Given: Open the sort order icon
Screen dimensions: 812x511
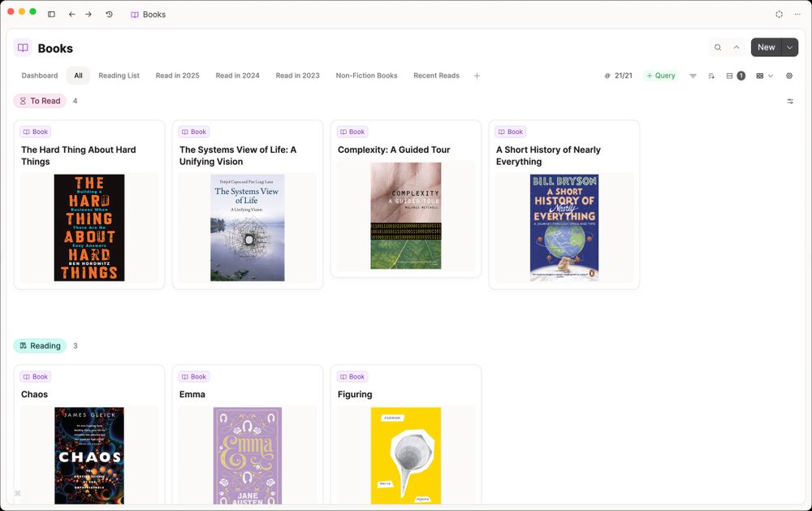Looking at the screenshot, I should [x=711, y=76].
